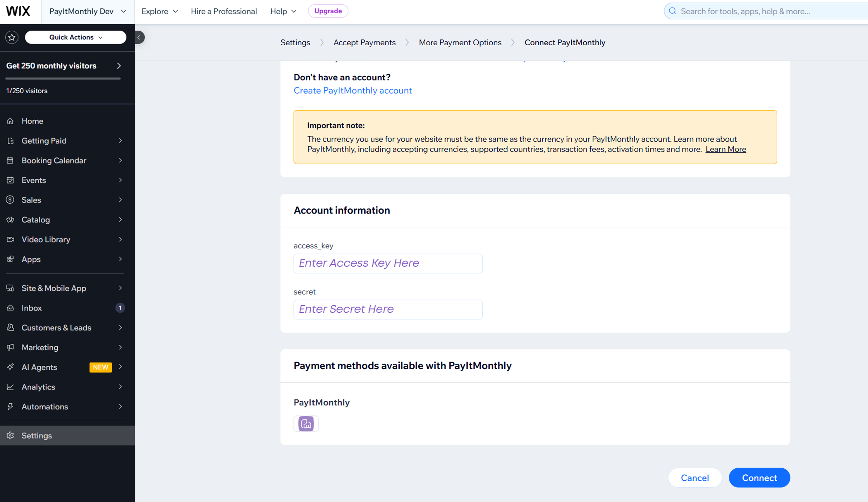
Task: Collapse the sidebar with arrow button
Action: [139, 37]
